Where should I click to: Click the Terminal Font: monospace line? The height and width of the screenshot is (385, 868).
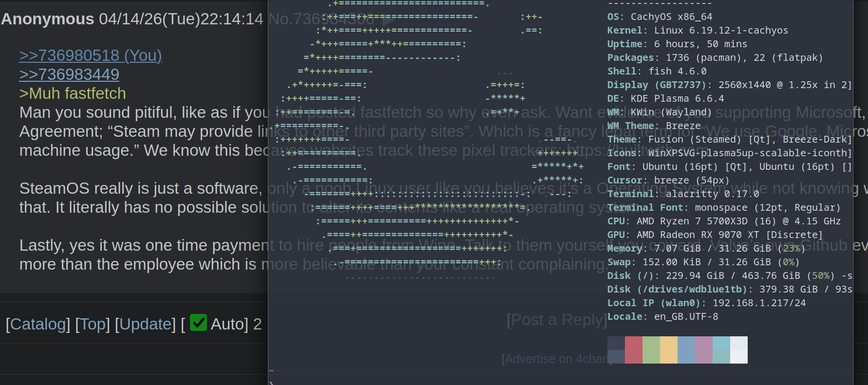pos(724,208)
